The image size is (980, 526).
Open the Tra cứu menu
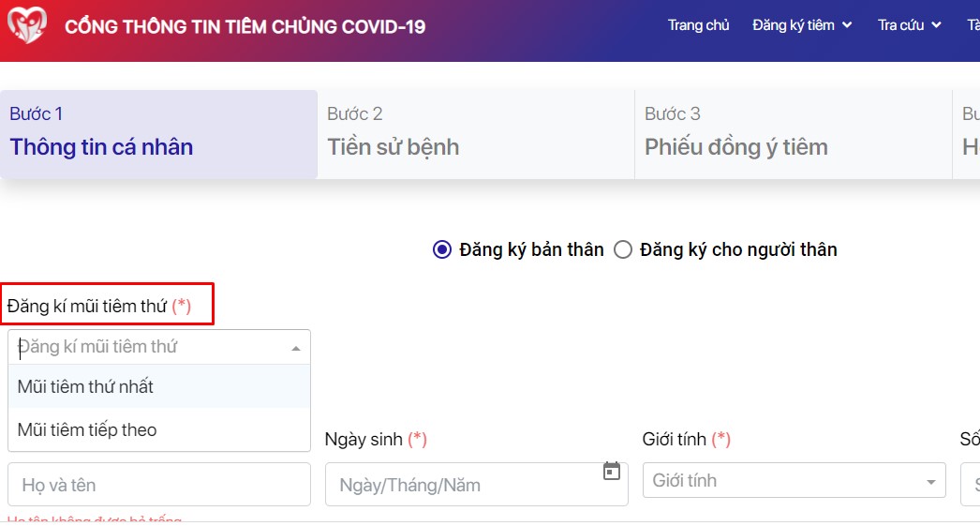pos(900,25)
